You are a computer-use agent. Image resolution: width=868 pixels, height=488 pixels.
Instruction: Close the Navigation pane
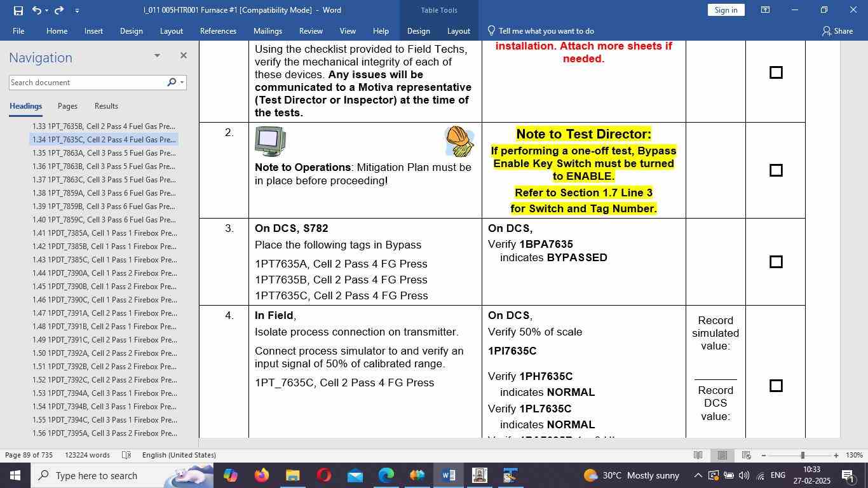(183, 56)
